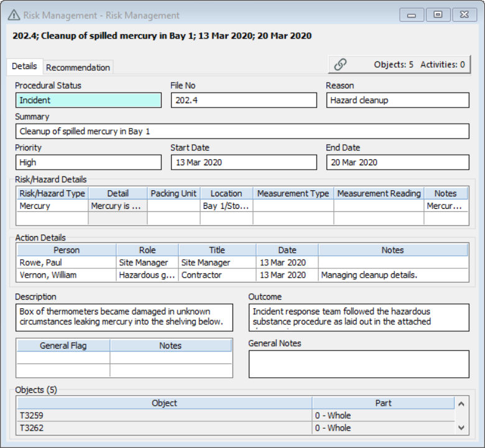This screenshot has width=485, height=448.
Task: Click the Date column header
Action: (287, 250)
